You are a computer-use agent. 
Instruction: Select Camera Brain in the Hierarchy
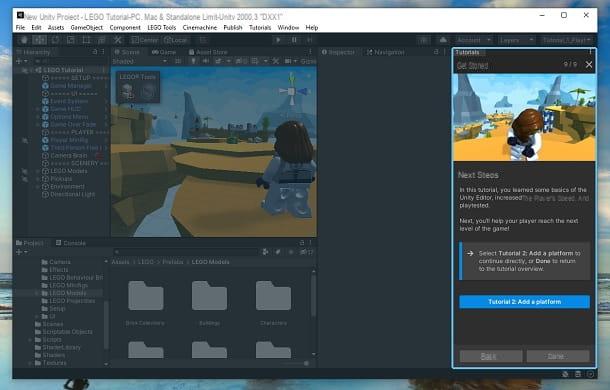coord(68,156)
